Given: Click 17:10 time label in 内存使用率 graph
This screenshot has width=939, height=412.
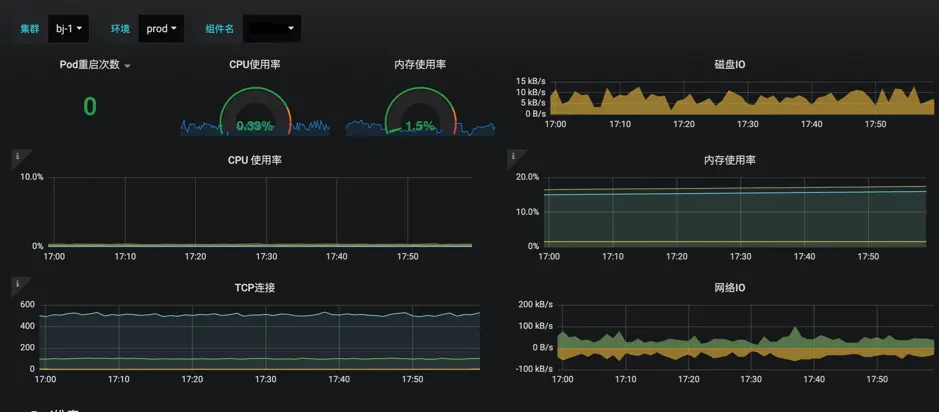Looking at the screenshot, I should [613, 256].
